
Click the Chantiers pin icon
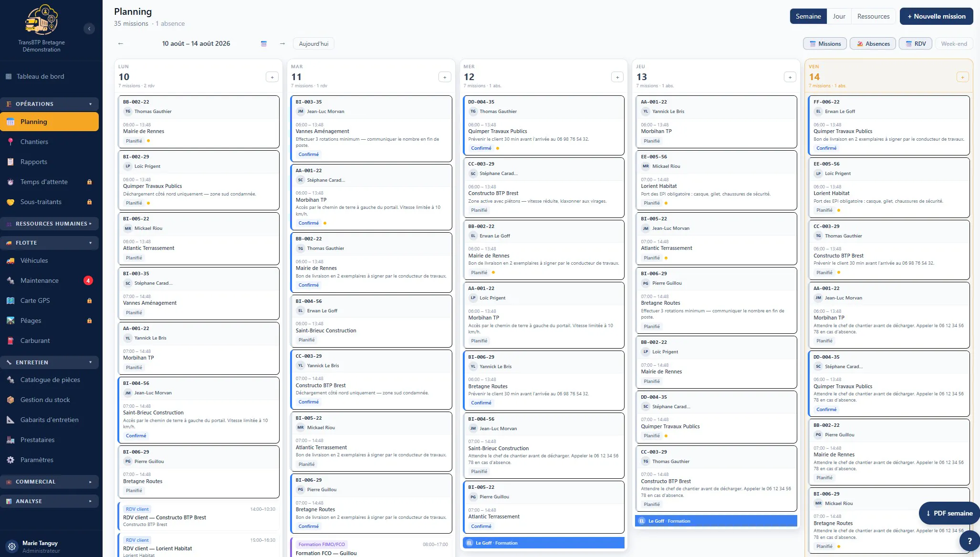[10, 142]
